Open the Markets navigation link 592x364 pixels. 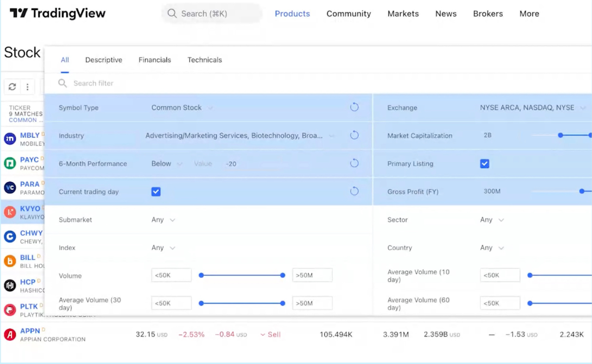click(403, 14)
